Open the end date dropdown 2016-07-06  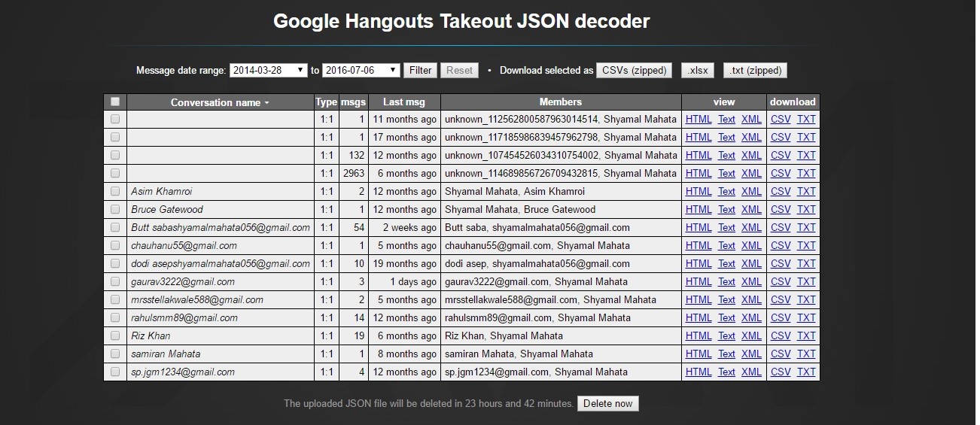coord(361,70)
